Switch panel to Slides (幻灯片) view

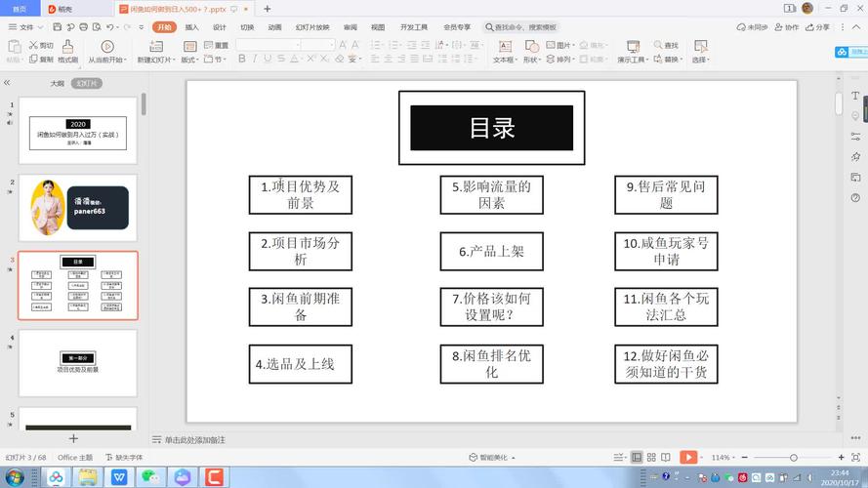(86, 84)
